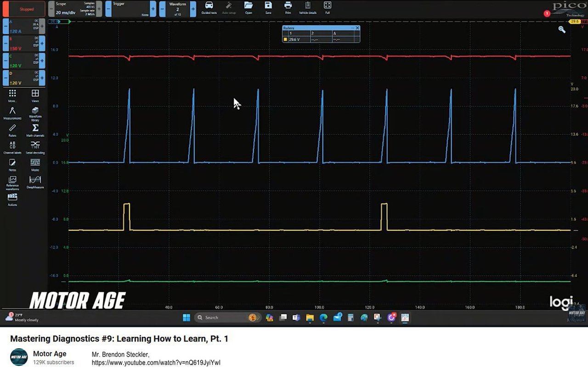Close the Rulers legend box
Image resolution: width=588 pixels, height=369 pixels.
click(x=357, y=28)
